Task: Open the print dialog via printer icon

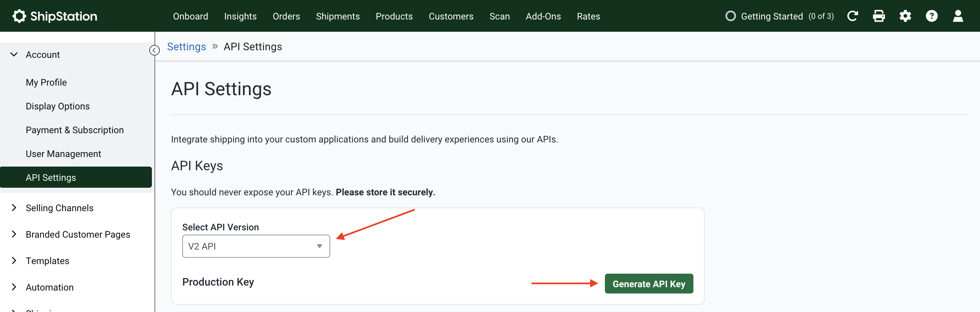Action: point(879,16)
